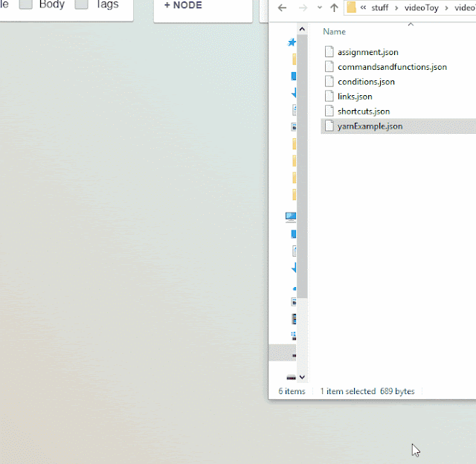Image resolution: width=476 pixels, height=464 pixels.
Task: Click the conditions.json file icon
Action: point(329,82)
